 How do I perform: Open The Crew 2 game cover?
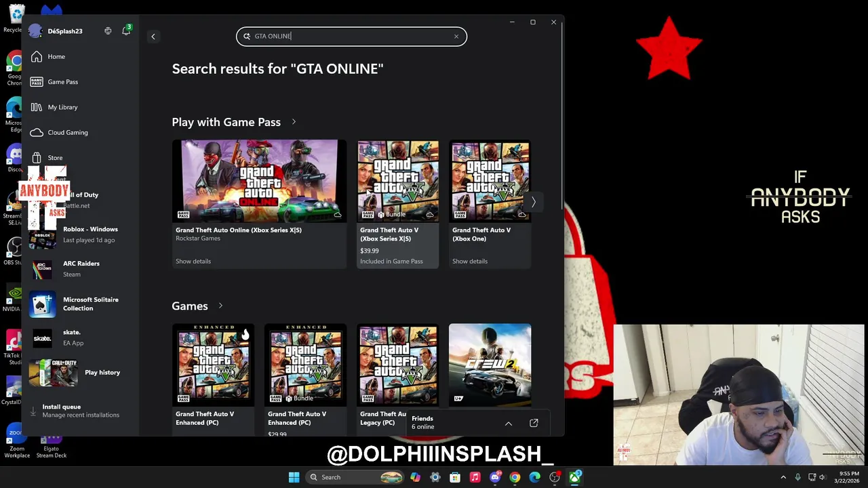point(490,365)
